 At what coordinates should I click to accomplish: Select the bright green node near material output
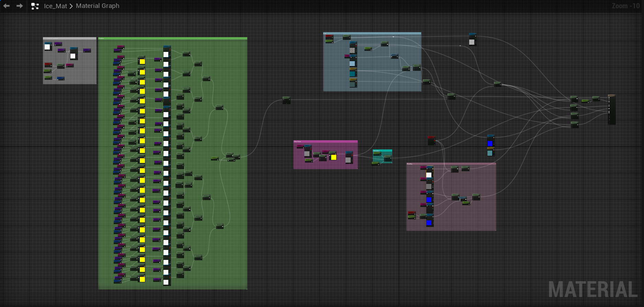[x=585, y=101]
